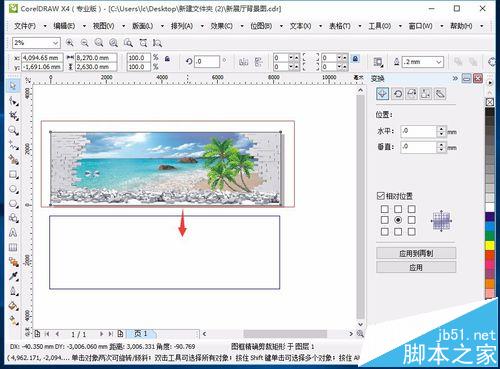The height and width of the screenshot is (369, 500).
Task: Check the top-left anchor point box
Action: 384,209
